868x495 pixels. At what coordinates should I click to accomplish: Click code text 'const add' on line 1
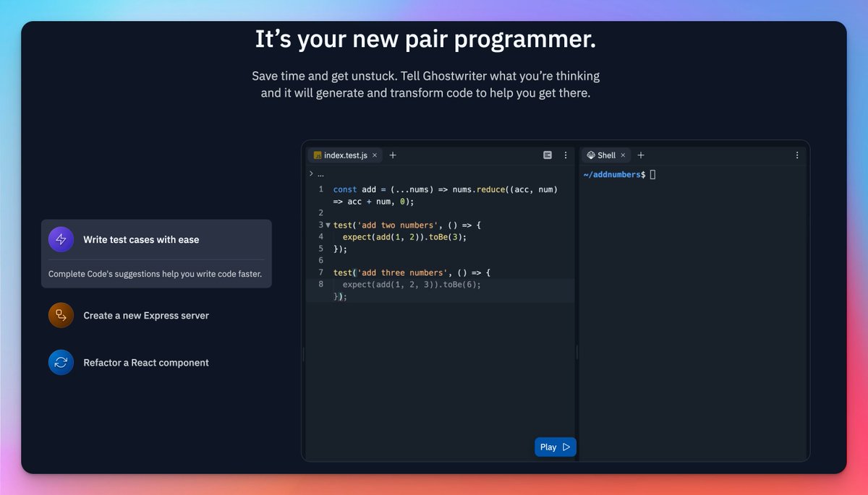click(355, 189)
